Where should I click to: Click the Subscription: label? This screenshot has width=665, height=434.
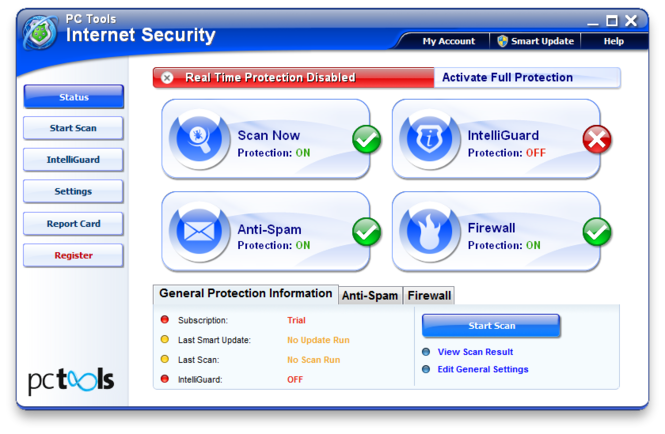(x=203, y=320)
